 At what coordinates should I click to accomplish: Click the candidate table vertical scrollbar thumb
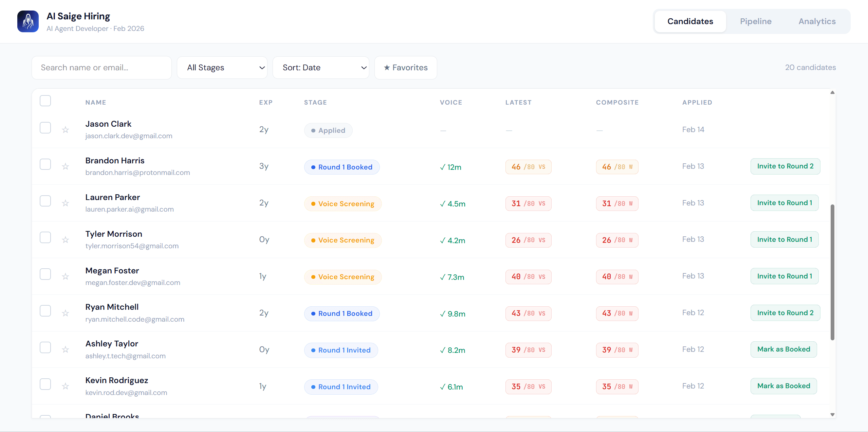click(832, 272)
